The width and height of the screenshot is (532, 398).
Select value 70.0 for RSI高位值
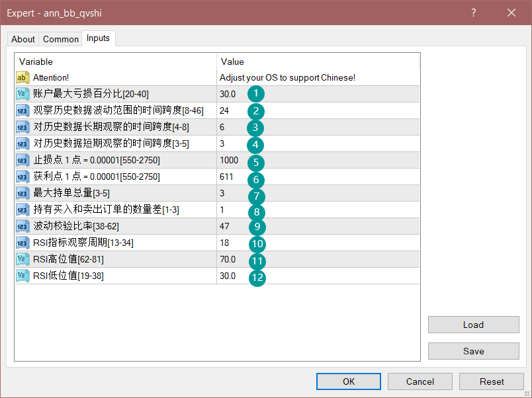228,260
